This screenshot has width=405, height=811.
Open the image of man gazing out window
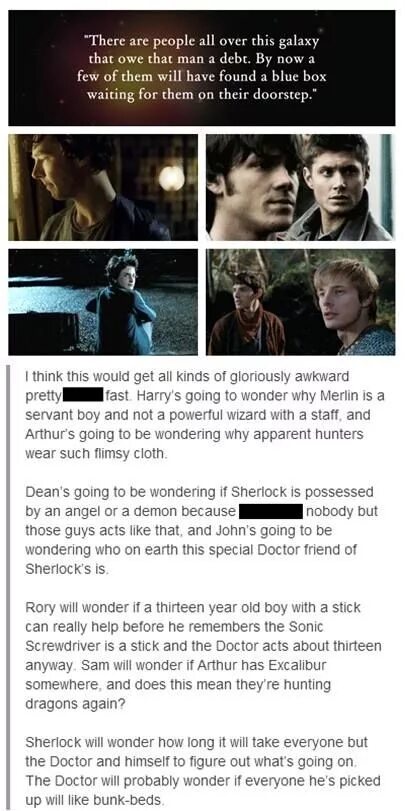pos(103,187)
